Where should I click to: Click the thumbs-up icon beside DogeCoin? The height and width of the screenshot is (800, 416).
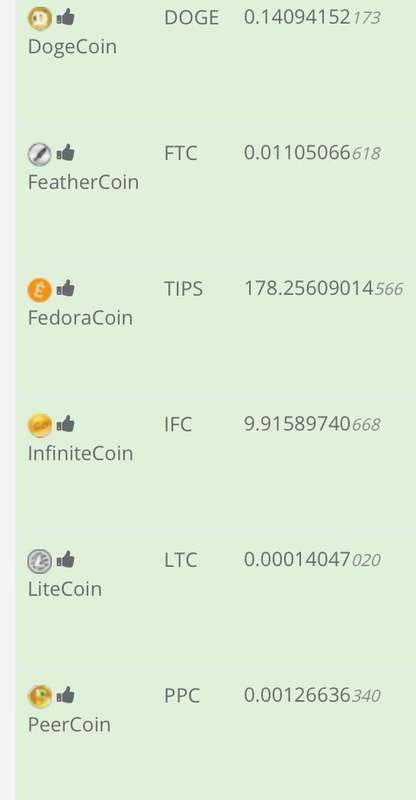click(65, 17)
